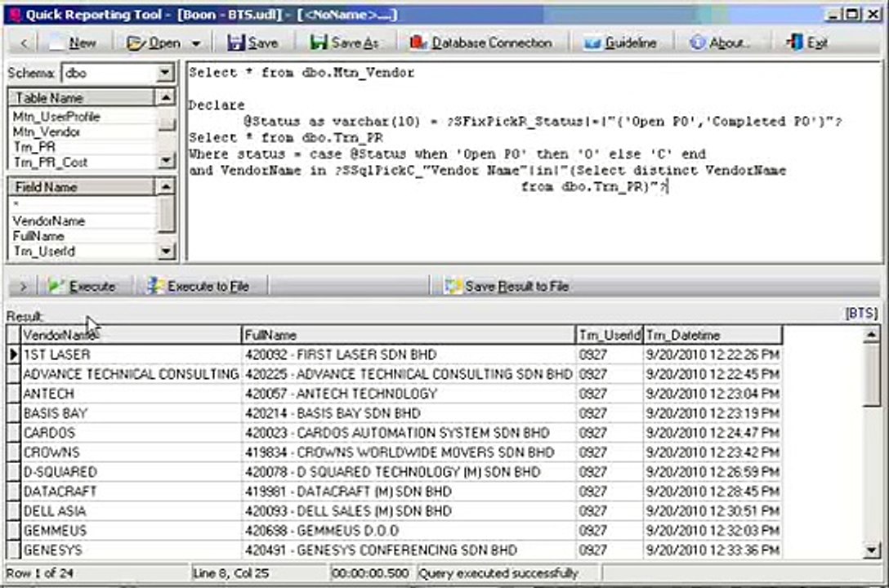Select Mtn_Vendor in table list

click(46, 132)
